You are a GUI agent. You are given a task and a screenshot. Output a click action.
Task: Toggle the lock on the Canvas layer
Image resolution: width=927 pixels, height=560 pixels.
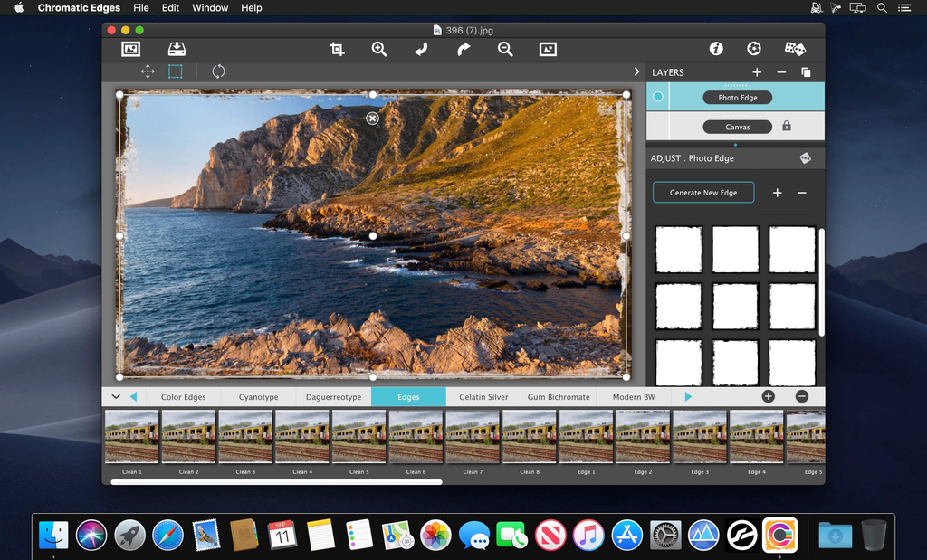(x=787, y=127)
